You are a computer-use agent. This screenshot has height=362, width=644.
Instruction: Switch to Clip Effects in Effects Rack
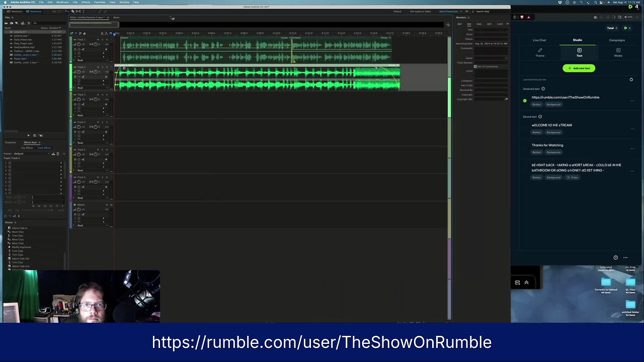point(27,148)
